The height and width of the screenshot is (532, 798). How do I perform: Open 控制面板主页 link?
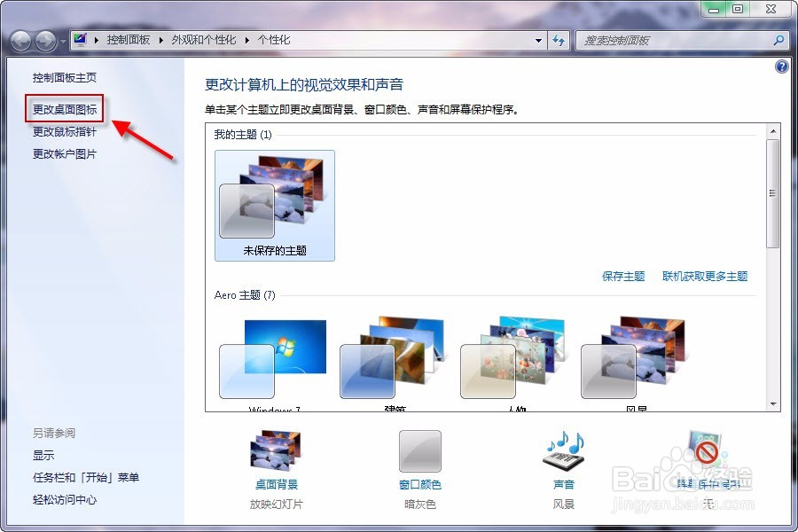tap(65, 77)
